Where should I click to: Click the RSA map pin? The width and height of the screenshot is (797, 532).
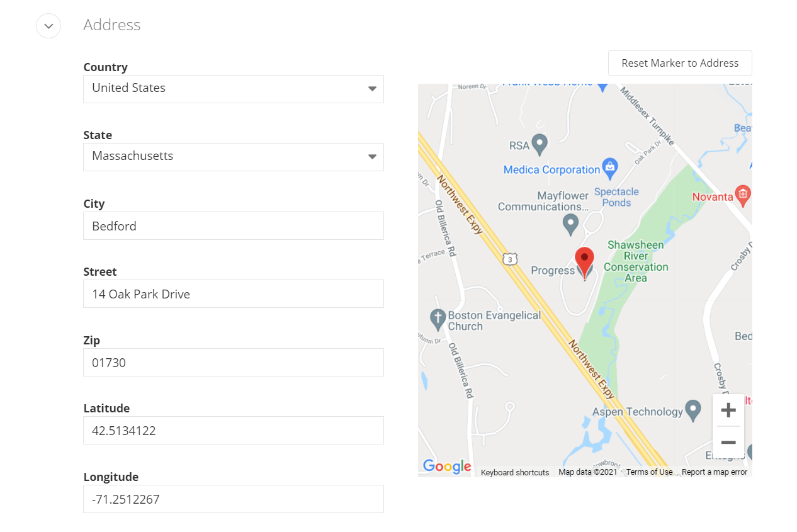539,145
